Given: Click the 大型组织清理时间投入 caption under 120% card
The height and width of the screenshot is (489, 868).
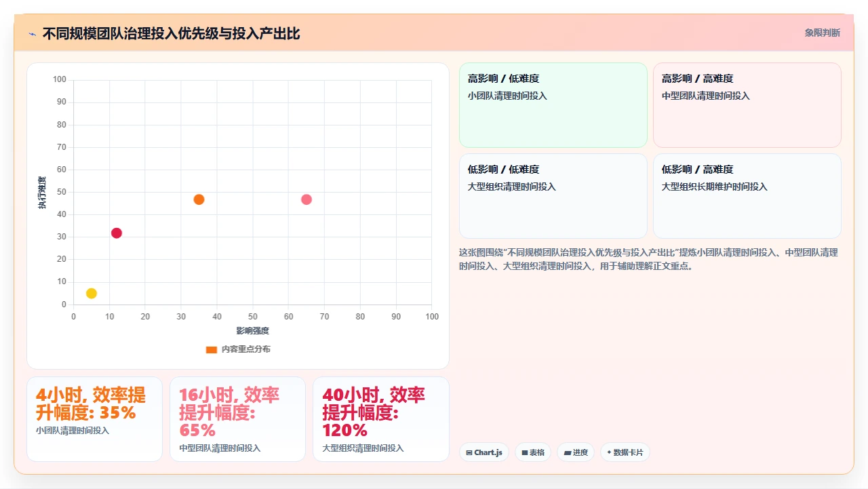Looking at the screenshot, I should pos(363,448).
